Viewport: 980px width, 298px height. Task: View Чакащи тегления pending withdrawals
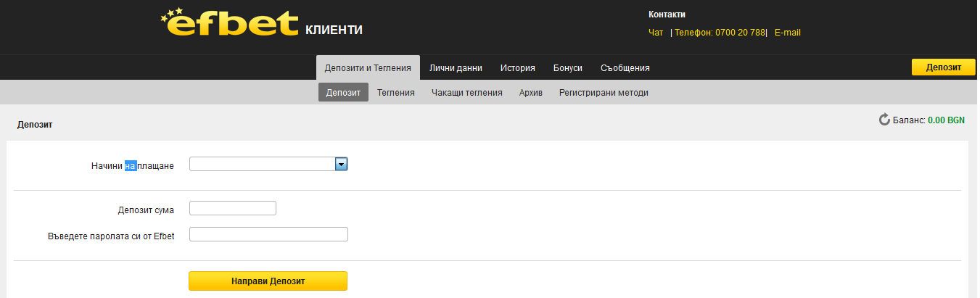pyautogui.click(x=467, y=93)
